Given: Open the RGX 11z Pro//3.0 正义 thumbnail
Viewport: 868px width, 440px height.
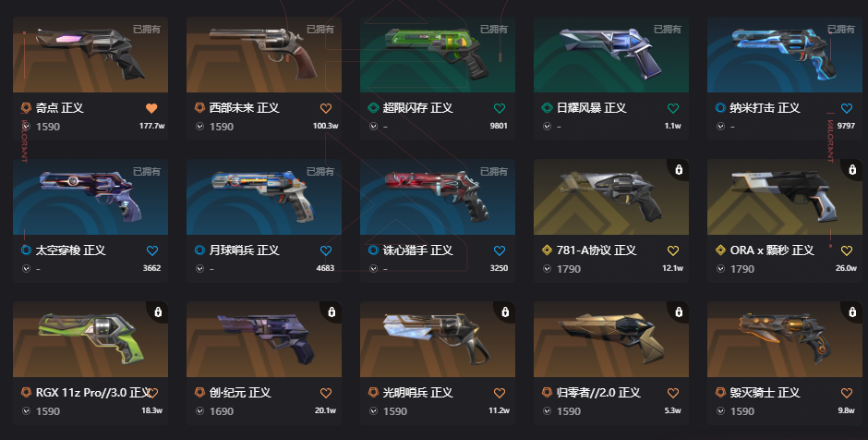Looking at the screenshot, I should 90,339.
